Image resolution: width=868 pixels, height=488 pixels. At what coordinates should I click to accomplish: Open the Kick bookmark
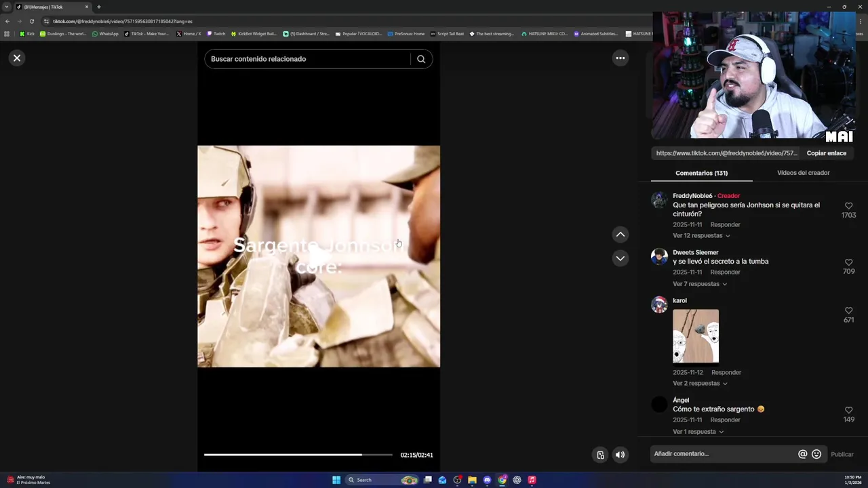27,34
